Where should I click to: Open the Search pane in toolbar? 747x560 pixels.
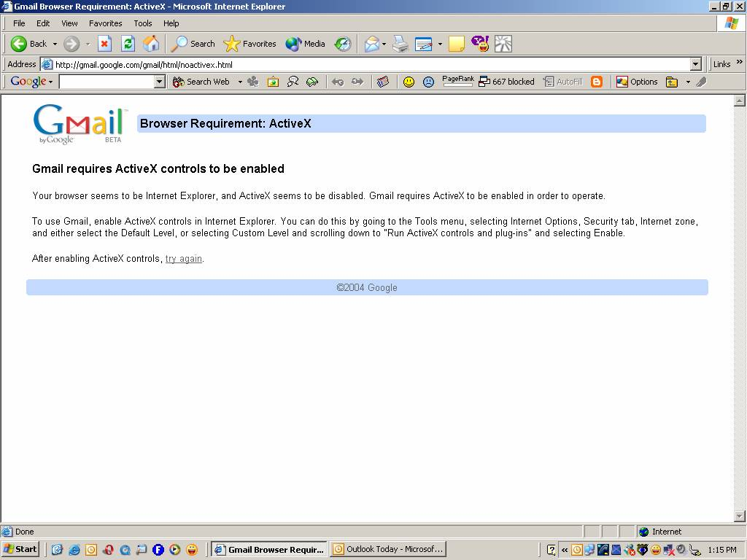(x=193, y=44)
